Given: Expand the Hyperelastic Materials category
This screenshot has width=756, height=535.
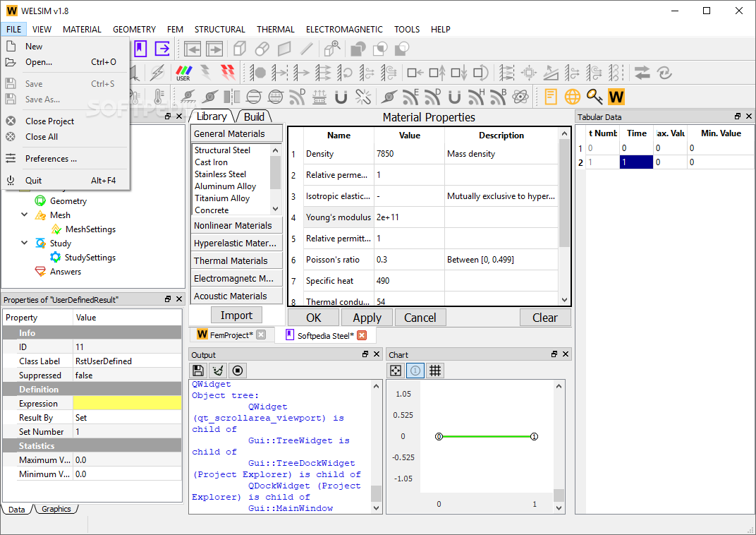Looking at the screenshot, I should pos(236,243).
